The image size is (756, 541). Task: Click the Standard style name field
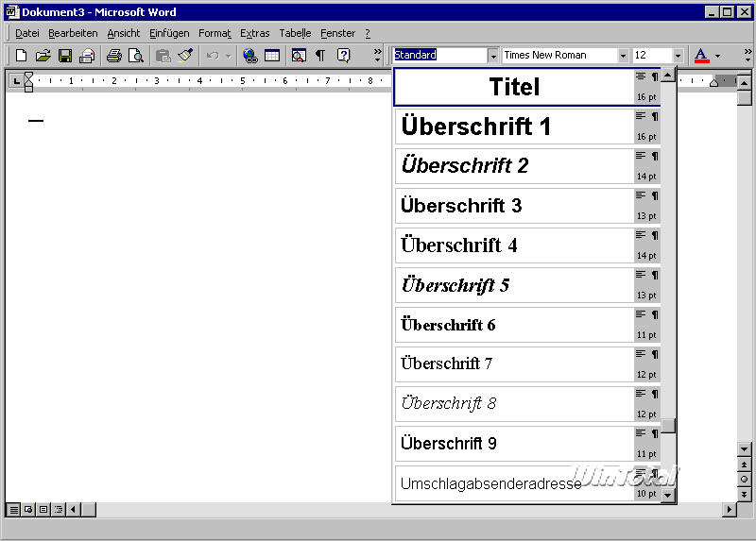tap(439, 55)
